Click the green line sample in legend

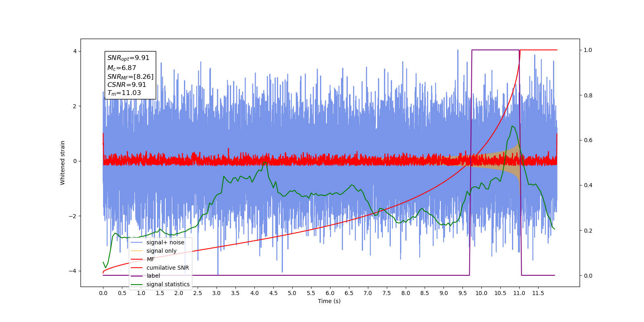coord(137,285)
